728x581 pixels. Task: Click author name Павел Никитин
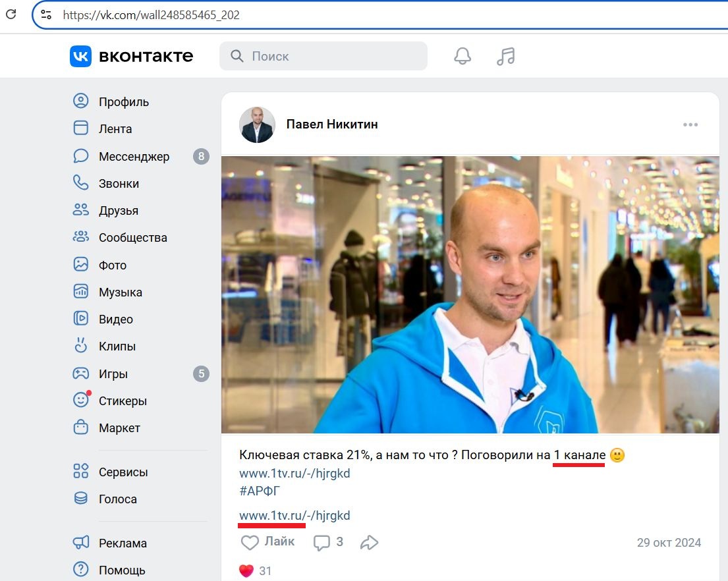[x=332, y=124]
